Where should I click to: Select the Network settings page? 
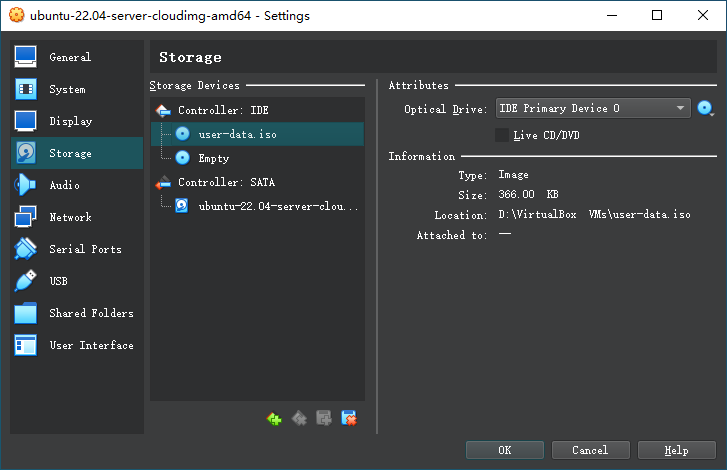click(x=77, y=217)
